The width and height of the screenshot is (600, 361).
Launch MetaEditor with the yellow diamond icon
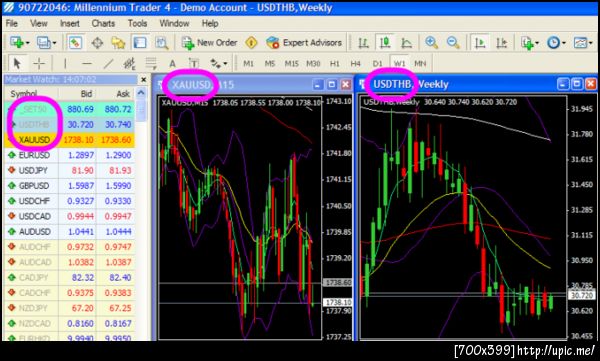click(x=251, y=42)
